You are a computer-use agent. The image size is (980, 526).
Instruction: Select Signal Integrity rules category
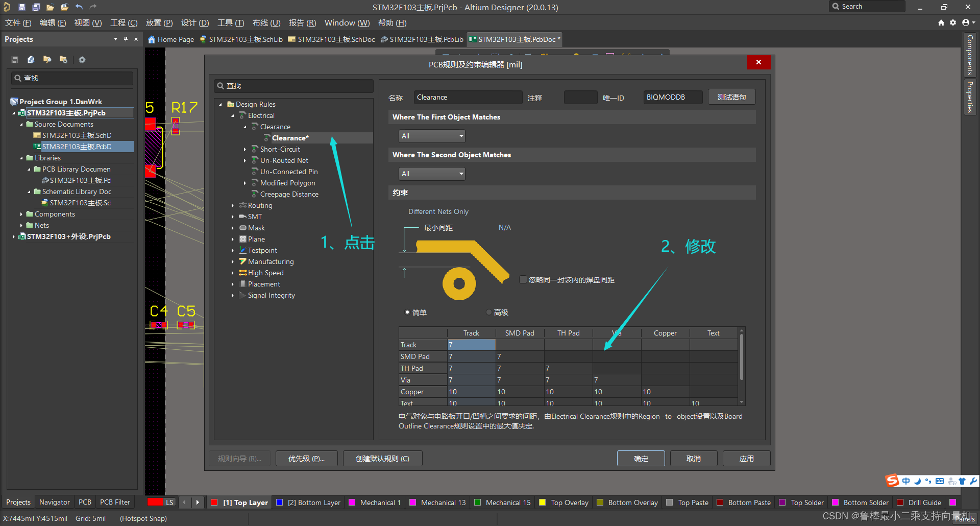pos(271,295)
